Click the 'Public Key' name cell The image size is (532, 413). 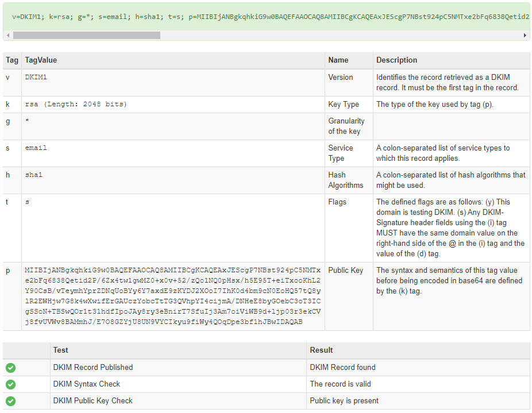pos(345,271)
